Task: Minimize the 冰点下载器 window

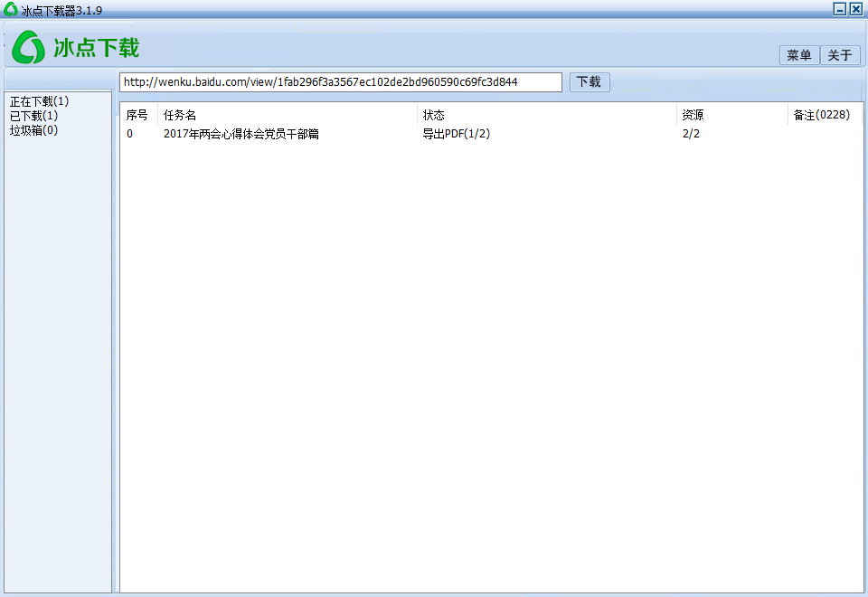Action: [x=839, y=8]
